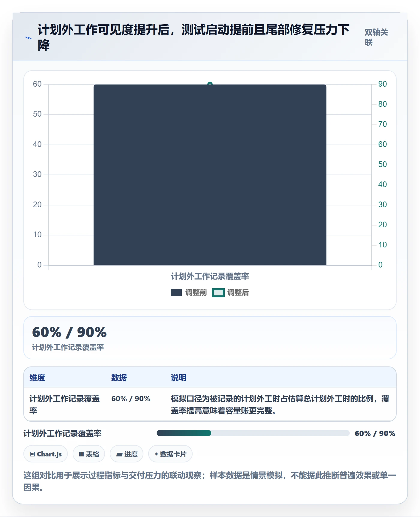420x517 pixels.
Task: Click the lightning bolt icon beside the title
Action: (x=28, y=38)
